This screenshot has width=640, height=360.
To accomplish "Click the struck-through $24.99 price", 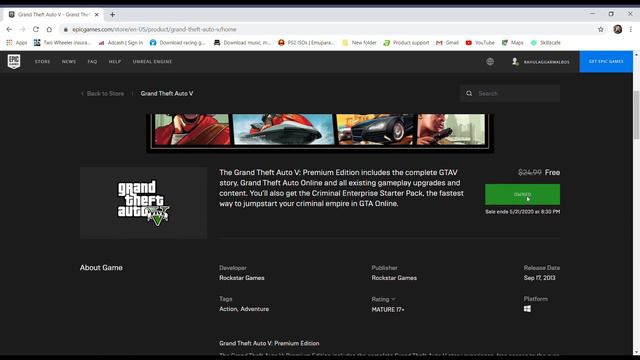I will point(530,172).
